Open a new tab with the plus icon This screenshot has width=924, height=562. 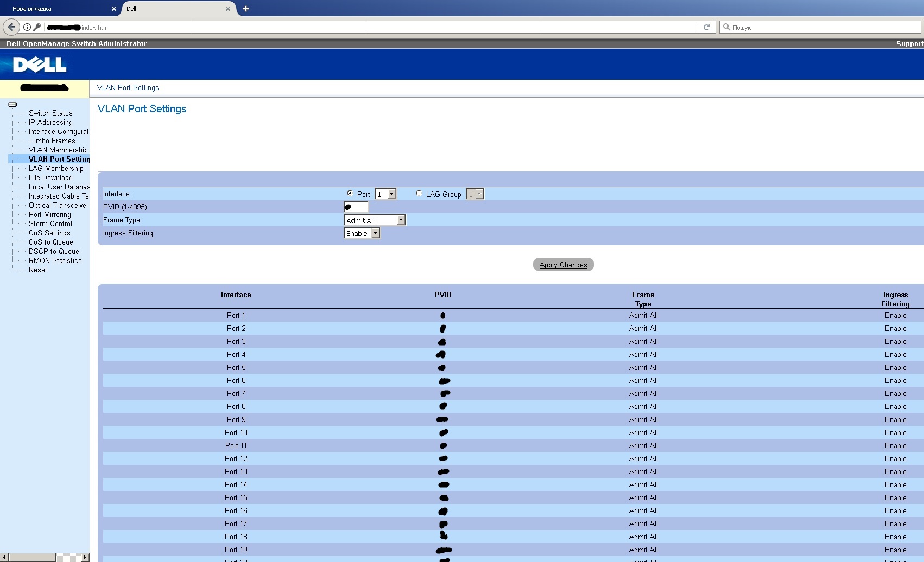[246, 9]
